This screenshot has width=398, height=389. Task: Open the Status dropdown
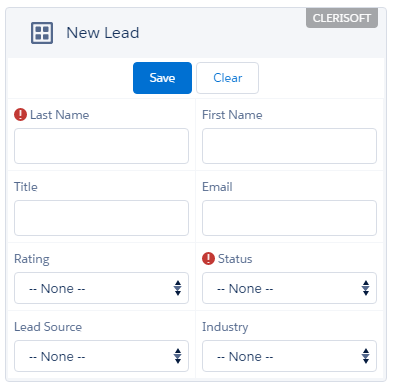point(289,288)
